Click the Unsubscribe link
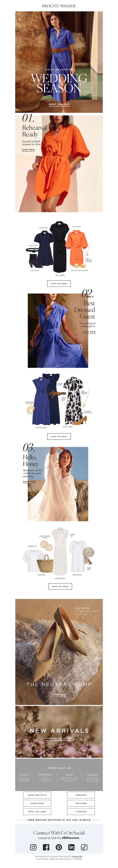The image size is (118, 868). click(77, 856)
